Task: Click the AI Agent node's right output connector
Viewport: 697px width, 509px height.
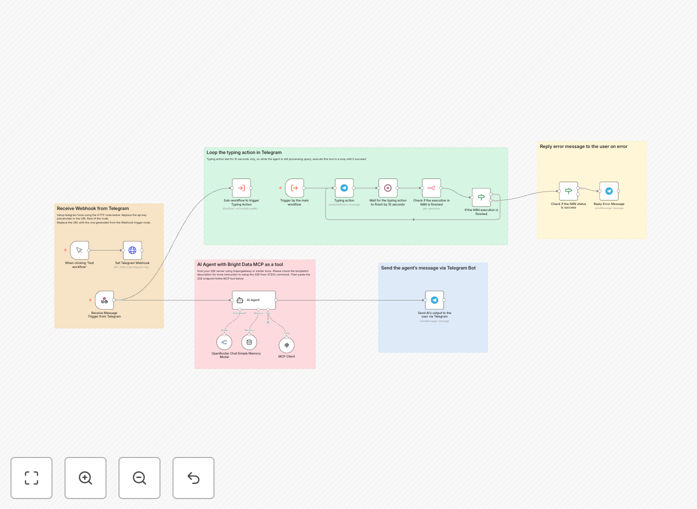Action: [x=276, y=300]
